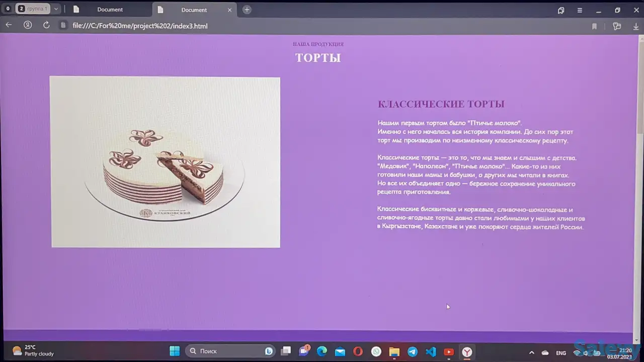
Task: Select the группа 1 tab group
Action: (x=33, y=9)
